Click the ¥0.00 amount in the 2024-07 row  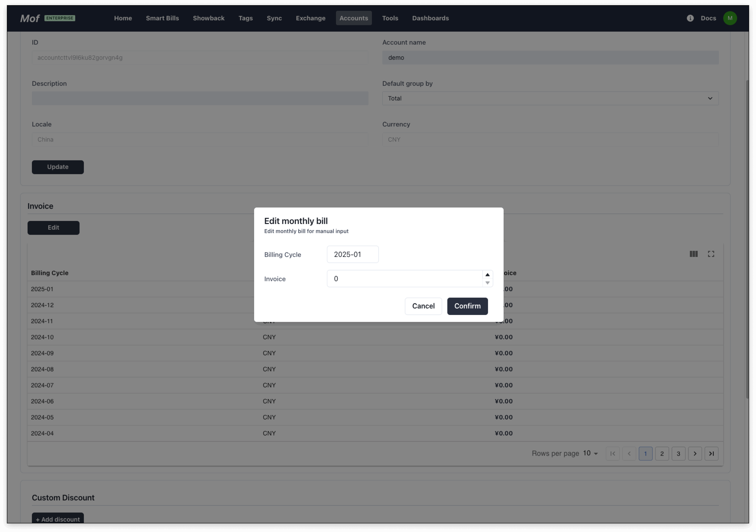tap(503, 385)
